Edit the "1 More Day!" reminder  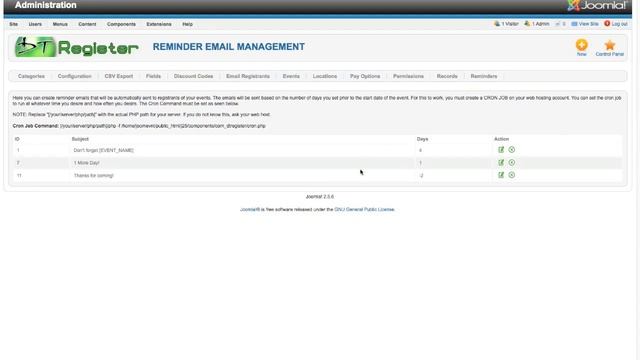[x=501, y=162]
